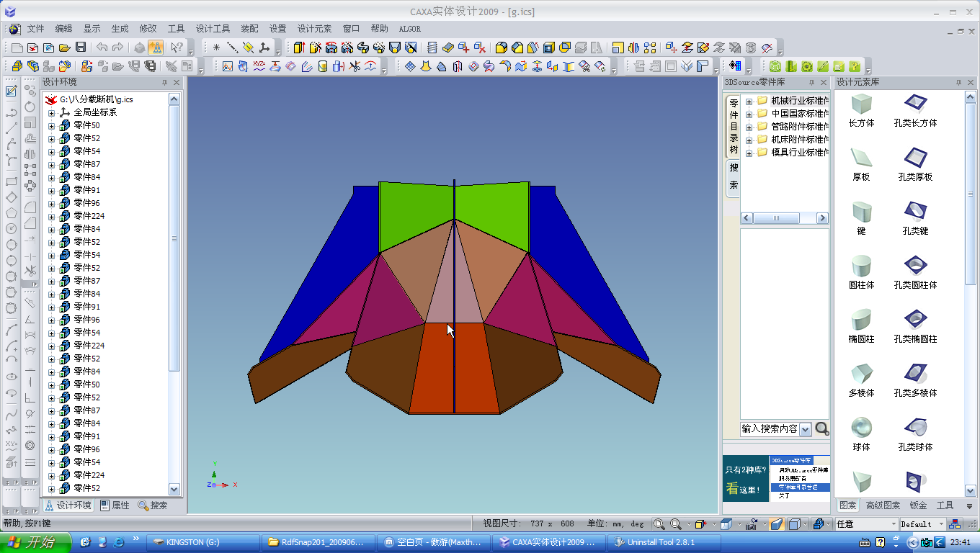
Task: Click the context help pointer icon
Action: pos(176,48)
